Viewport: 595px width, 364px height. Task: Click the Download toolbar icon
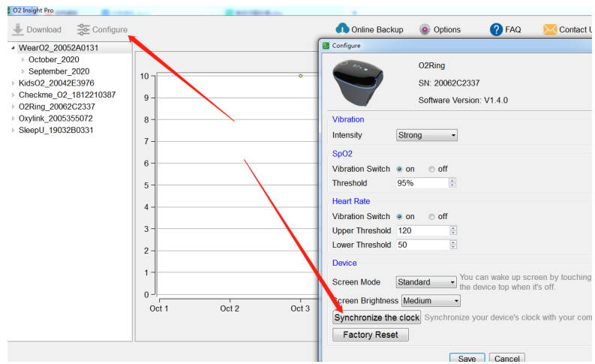coord(17,29)
